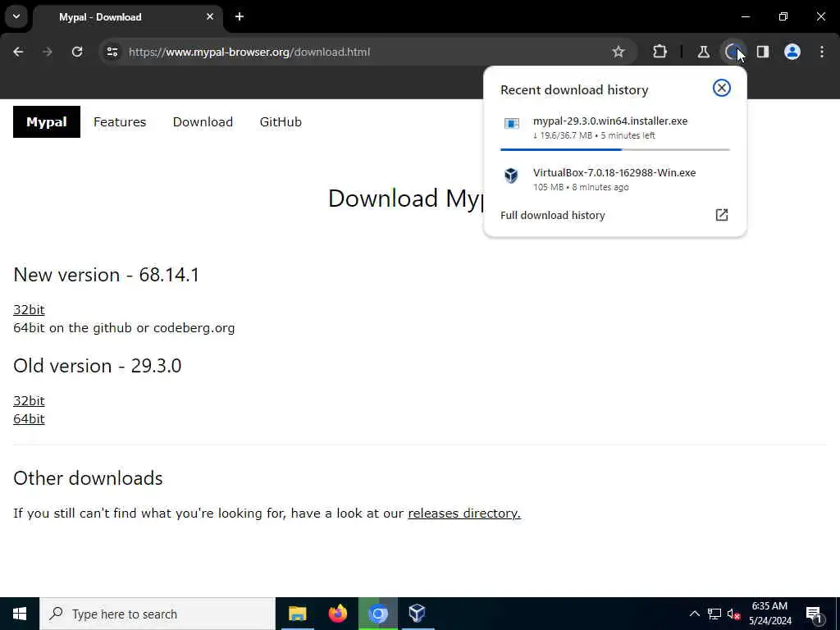Screen dimensions: 840x630
Task: Open mypal-29.3.0.win64.installer.exe download entry
Action: (615, 129)
